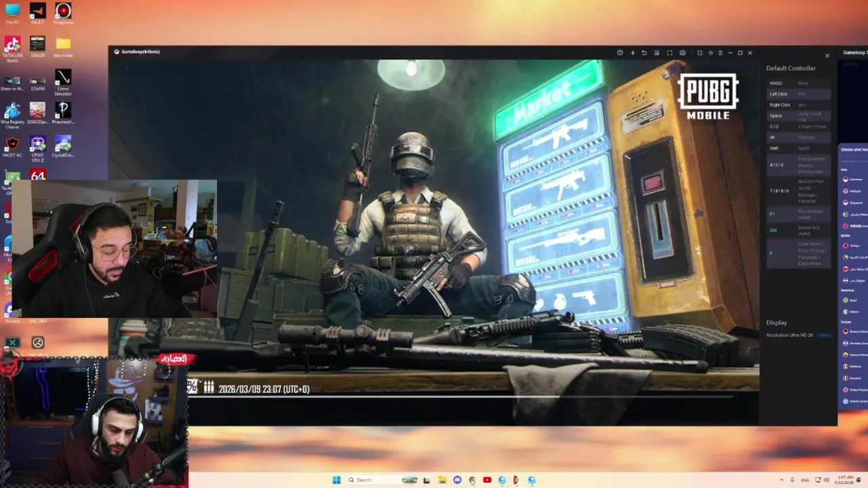Select the 7 / 8 / 9 / 0 binding row
Screen dimensions: 868x488
click(x=799, y=191)
